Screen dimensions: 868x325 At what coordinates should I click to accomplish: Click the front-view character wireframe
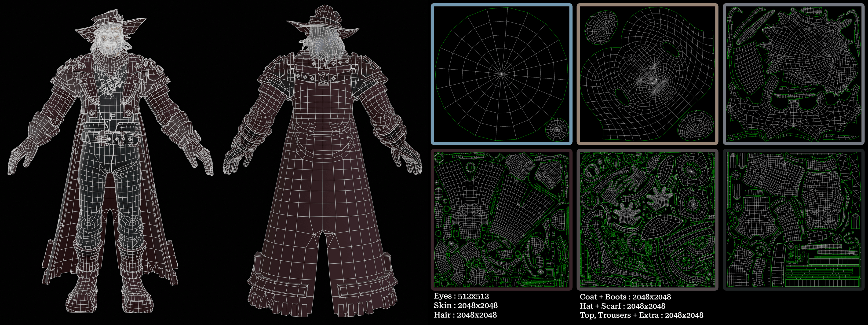point(110,161)
